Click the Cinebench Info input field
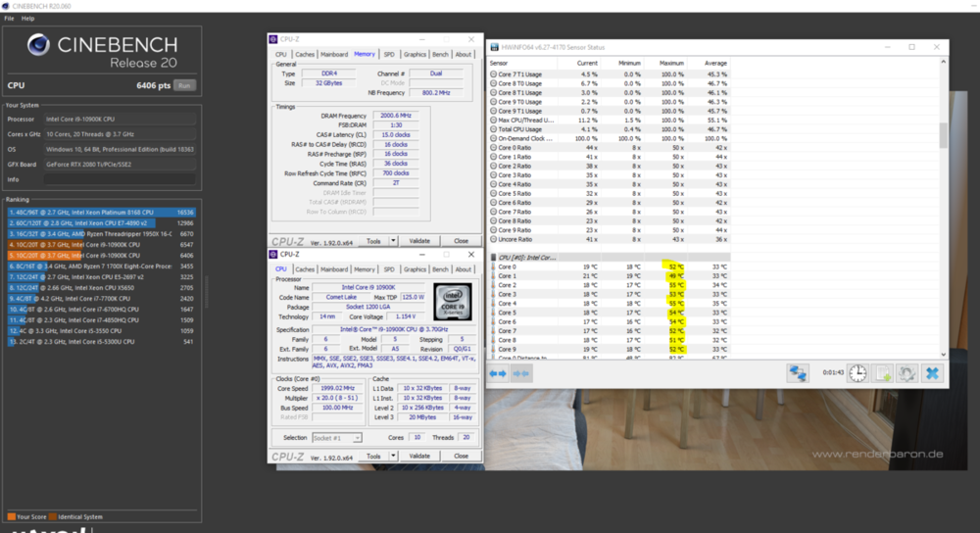This screenshot has width=980, height=533. pyautogui.click(x=120, y=179)
